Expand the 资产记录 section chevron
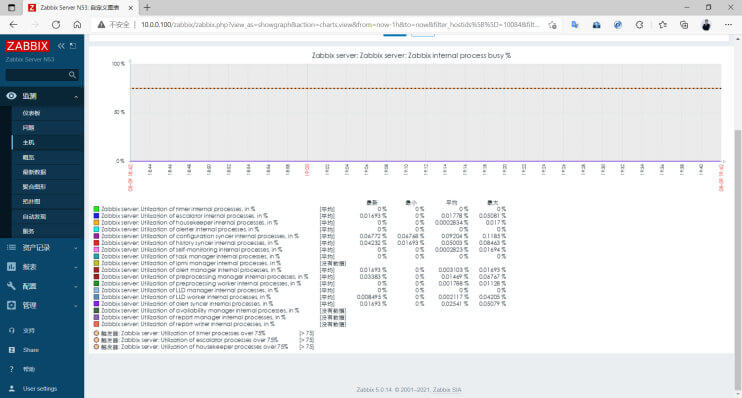This screenshot has height=398, width=742. 76,248
